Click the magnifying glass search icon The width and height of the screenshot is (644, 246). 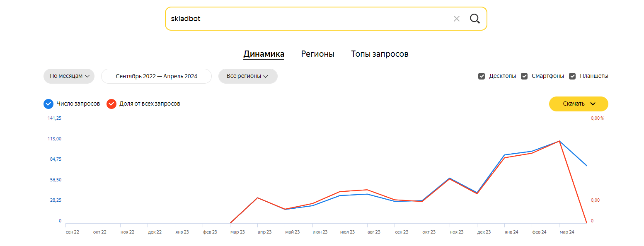tap(475, 19)
